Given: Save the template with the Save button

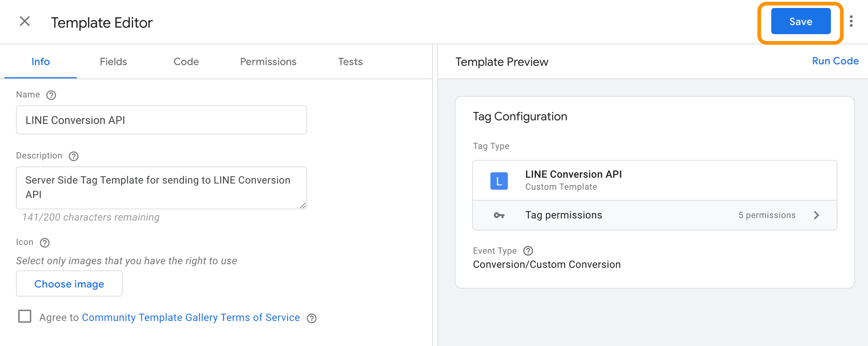Looking at the screenshot, I should tap(801, 21).
